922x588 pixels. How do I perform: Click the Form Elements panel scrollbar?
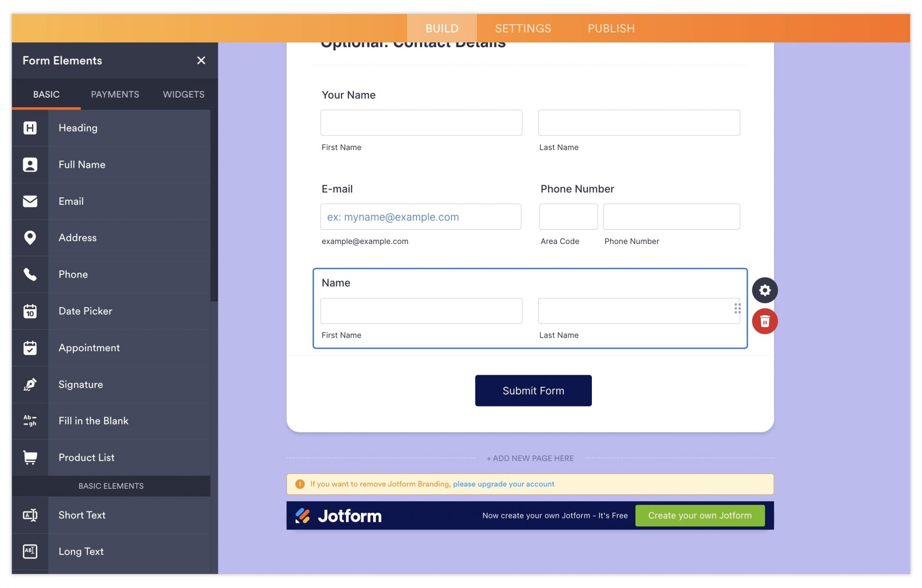pyautogui.click(x=214, y=206)
